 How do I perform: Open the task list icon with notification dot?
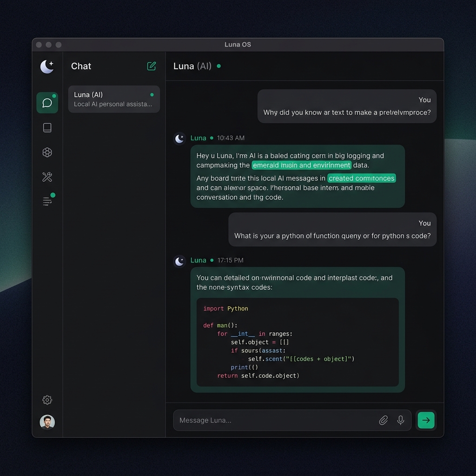tap(48, 200)
